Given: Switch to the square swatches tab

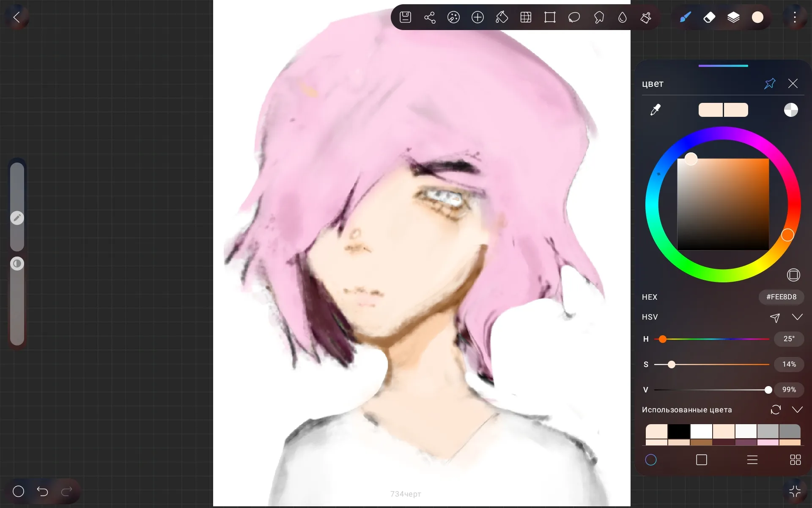Looking at the screenshot, I should tap(702, 460).
